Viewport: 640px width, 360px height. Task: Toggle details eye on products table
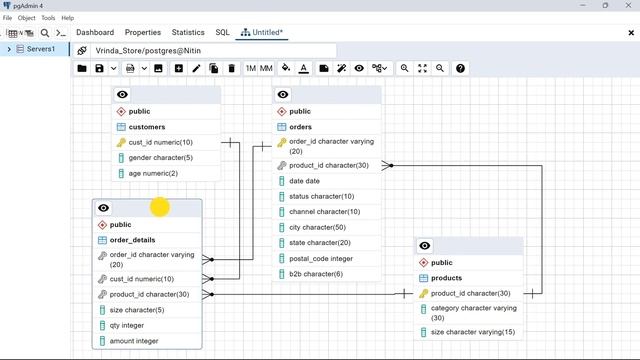[424, 246]
